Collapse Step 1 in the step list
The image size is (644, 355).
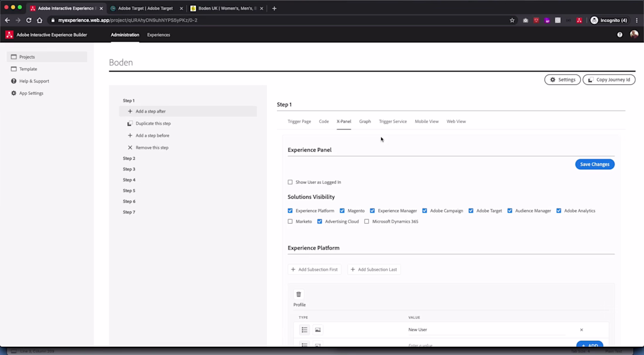point(129,101)
